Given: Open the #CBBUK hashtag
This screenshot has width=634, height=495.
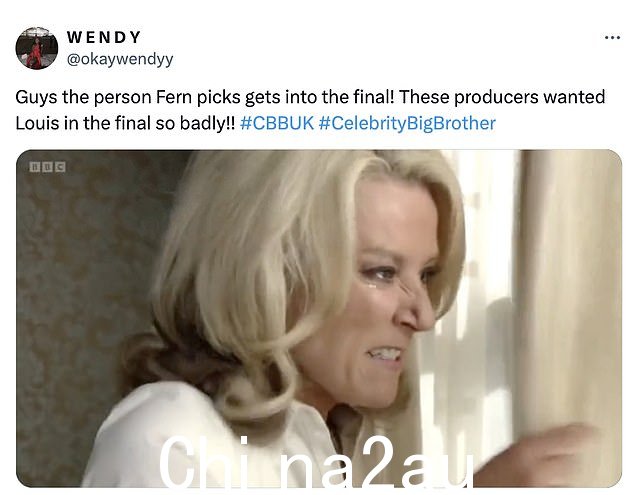Looking at the screenshot, I should click(x=277, y=123).
